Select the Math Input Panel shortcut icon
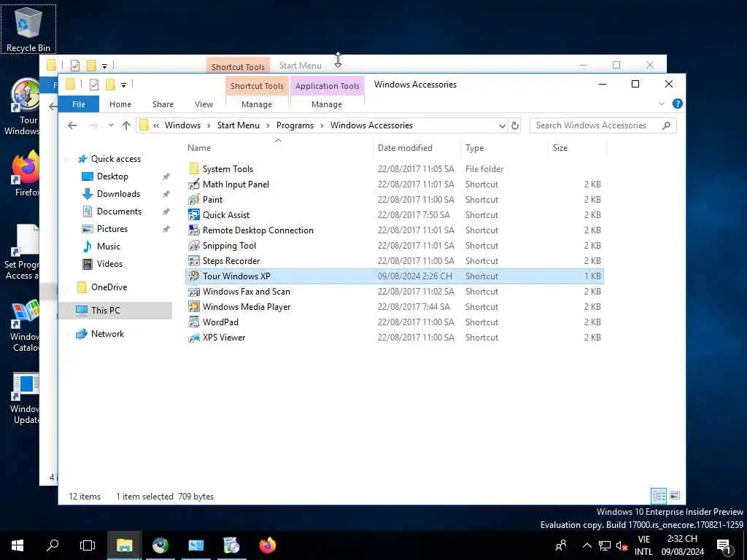 194,184
